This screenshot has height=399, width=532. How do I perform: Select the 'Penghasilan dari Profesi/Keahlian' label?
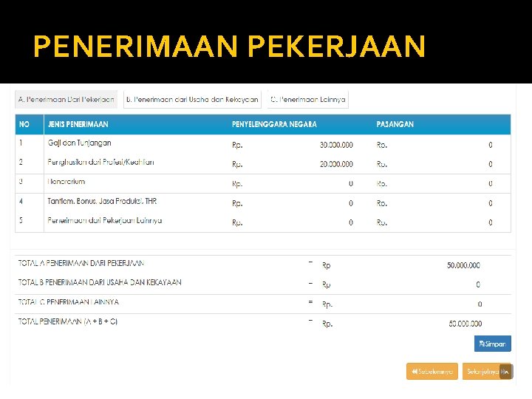pos(100,162)
